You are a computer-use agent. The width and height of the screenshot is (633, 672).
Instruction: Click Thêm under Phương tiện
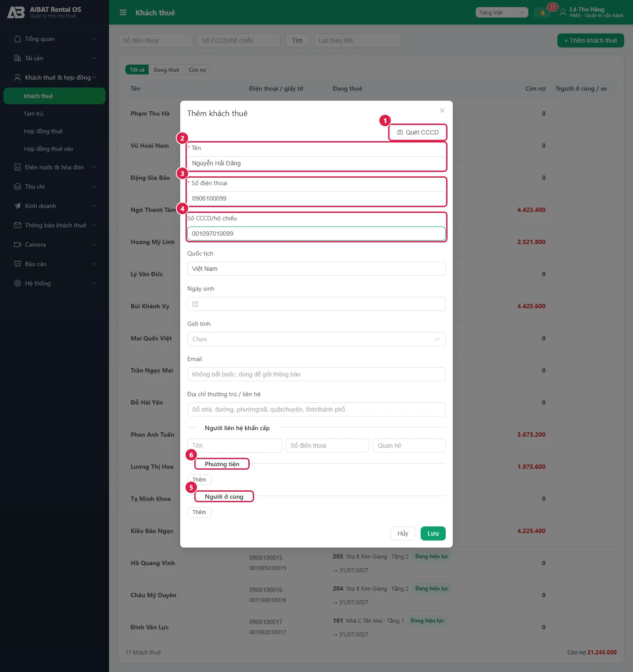click(199, 480)
